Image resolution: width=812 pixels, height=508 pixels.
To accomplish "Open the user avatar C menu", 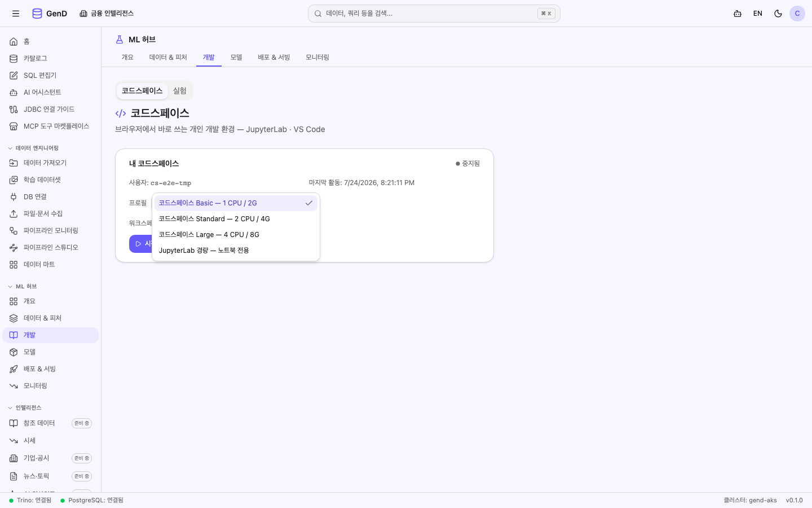I will [797, 14].
